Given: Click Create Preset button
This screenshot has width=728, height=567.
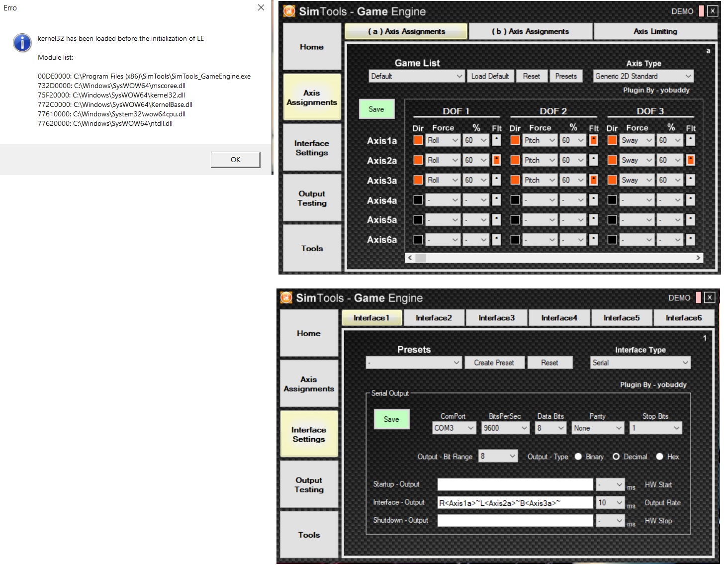Looking at the screenshot, I should (x=494, y=363).
